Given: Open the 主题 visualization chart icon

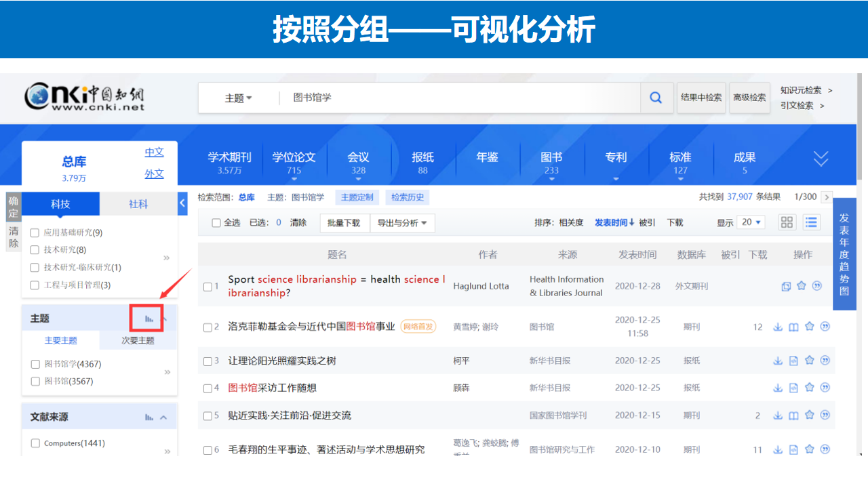Looking at the screenshot, I should click(149, 318).
